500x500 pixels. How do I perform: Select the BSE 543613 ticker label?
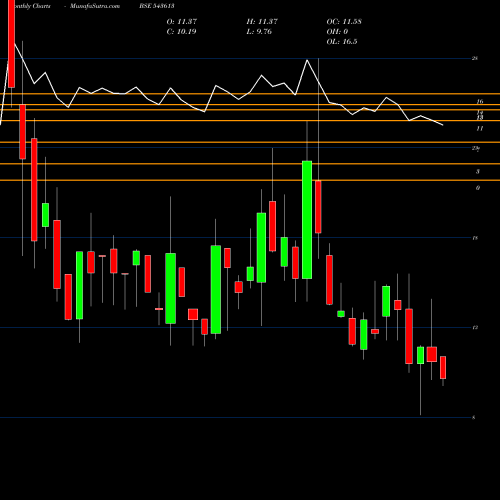157,6
